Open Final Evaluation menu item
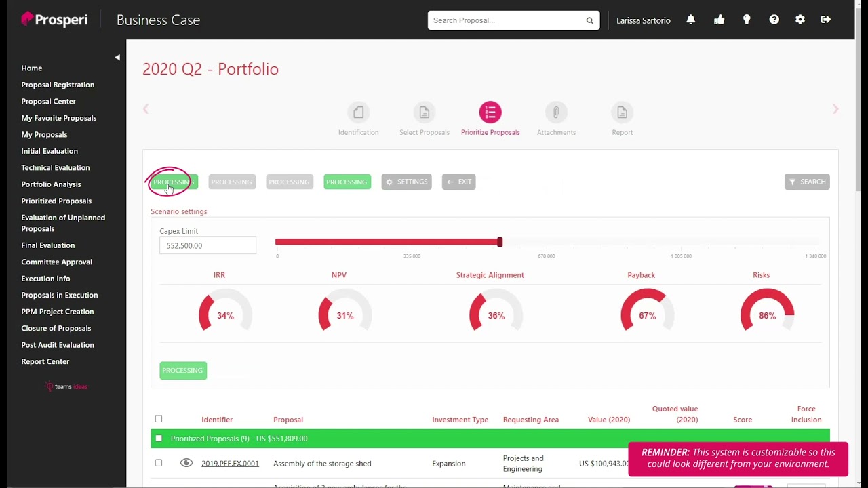The width and height of the screenshot is (868, 488). (x=48, y=245)
